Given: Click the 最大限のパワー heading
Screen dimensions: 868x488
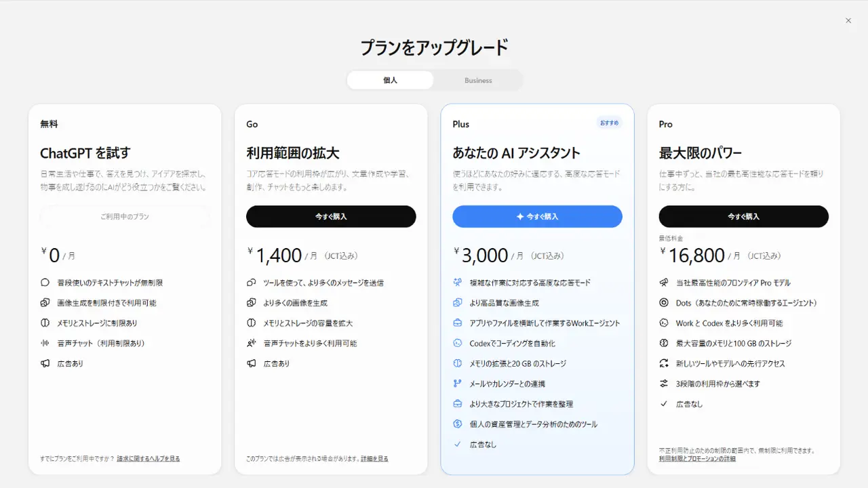Looking at the screenshot, I should click(701, 152).
